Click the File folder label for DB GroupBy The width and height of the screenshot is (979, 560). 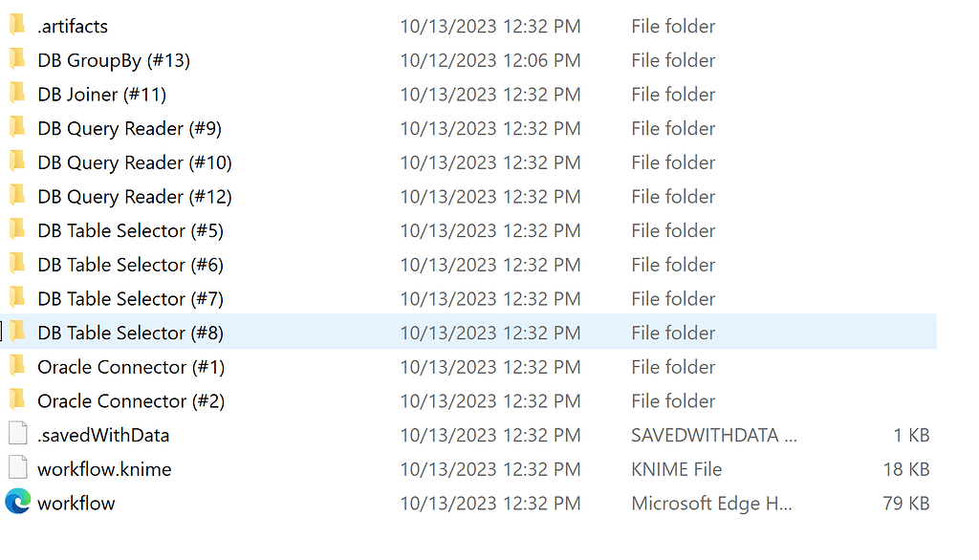672,59
